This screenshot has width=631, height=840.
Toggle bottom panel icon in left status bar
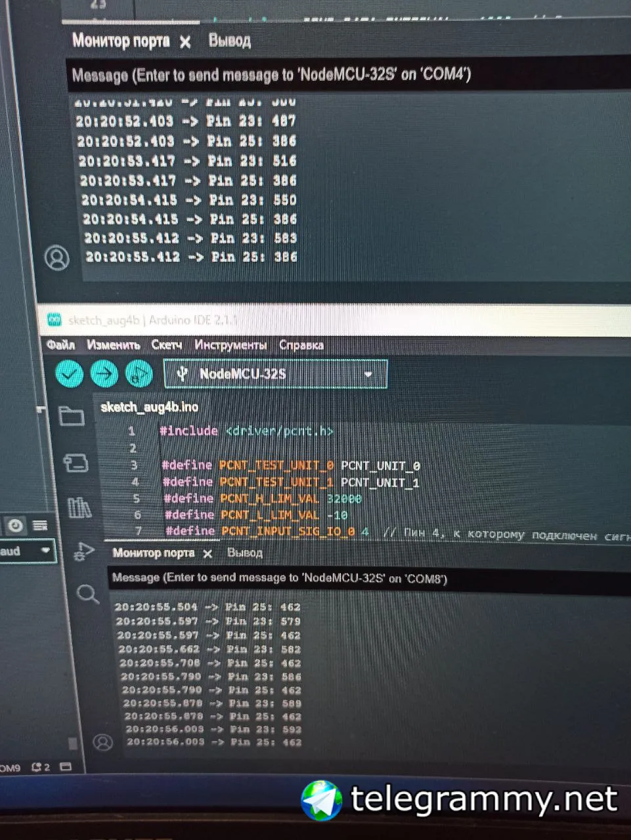[66, 766]
